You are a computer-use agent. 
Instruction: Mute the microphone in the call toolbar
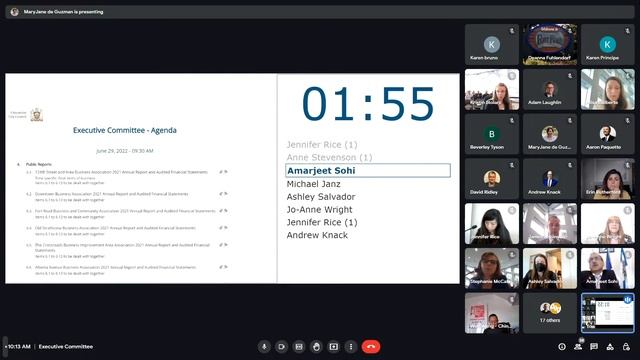[x=264, y=347]
